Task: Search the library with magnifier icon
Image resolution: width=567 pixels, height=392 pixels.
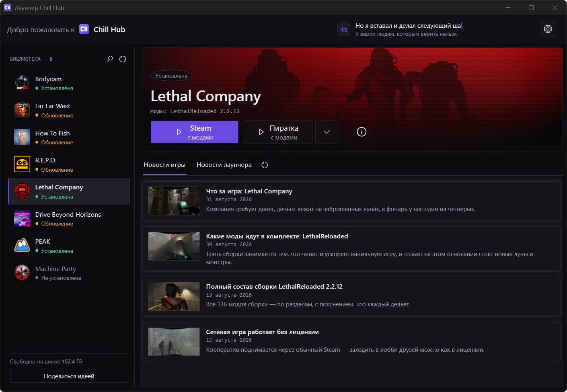Action: tap(109, 59)
